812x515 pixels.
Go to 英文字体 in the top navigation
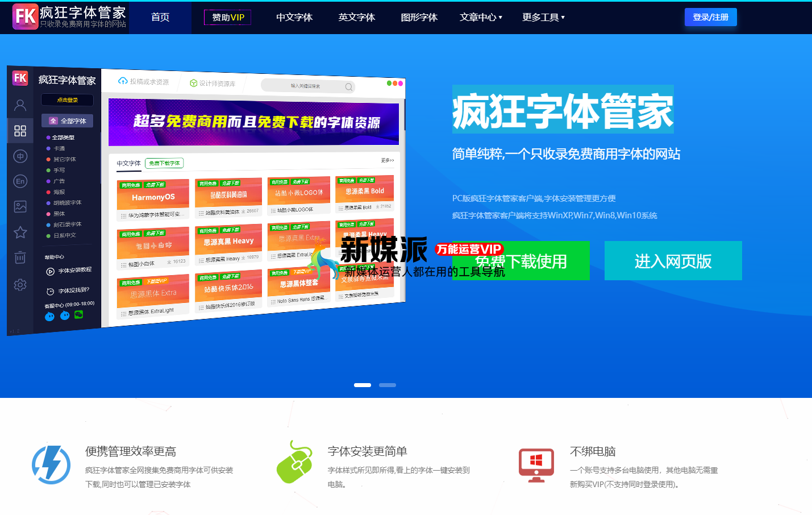(x=357, y=18)
